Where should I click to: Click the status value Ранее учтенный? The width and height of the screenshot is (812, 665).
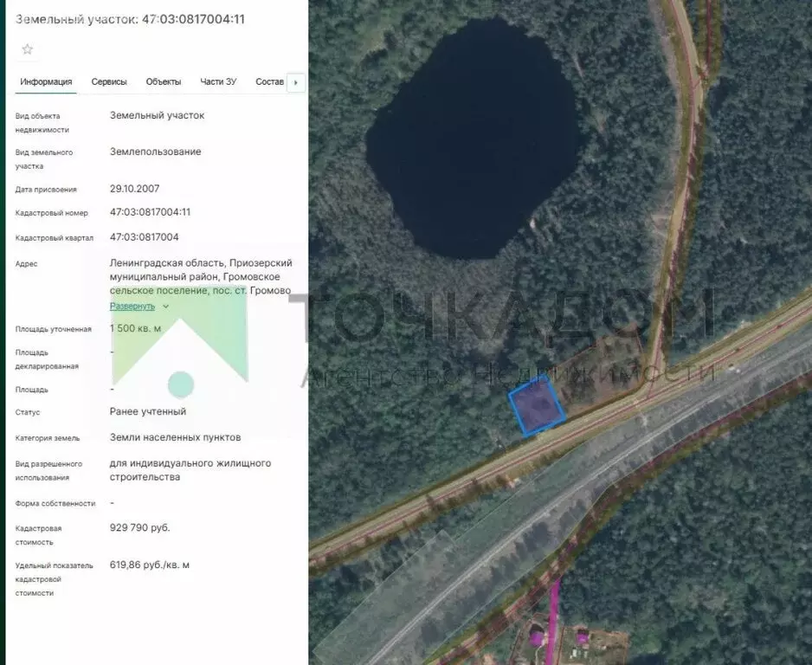[x=147, y=411]
